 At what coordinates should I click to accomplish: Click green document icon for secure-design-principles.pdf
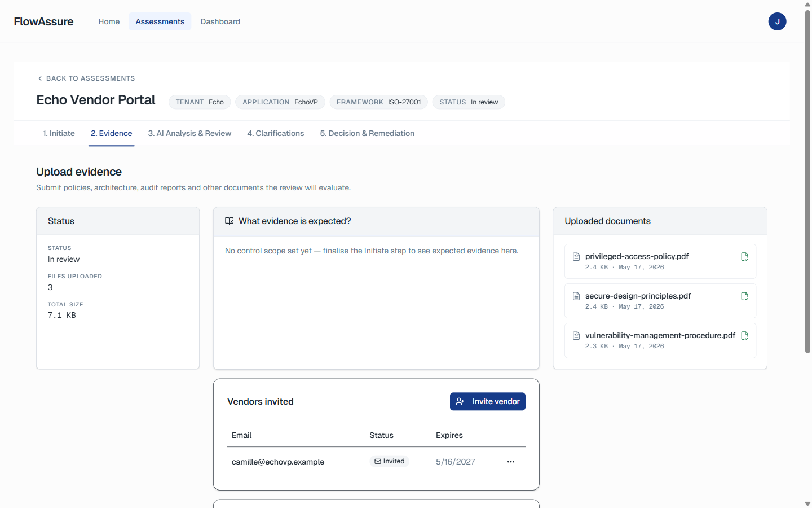pos(744,296)
